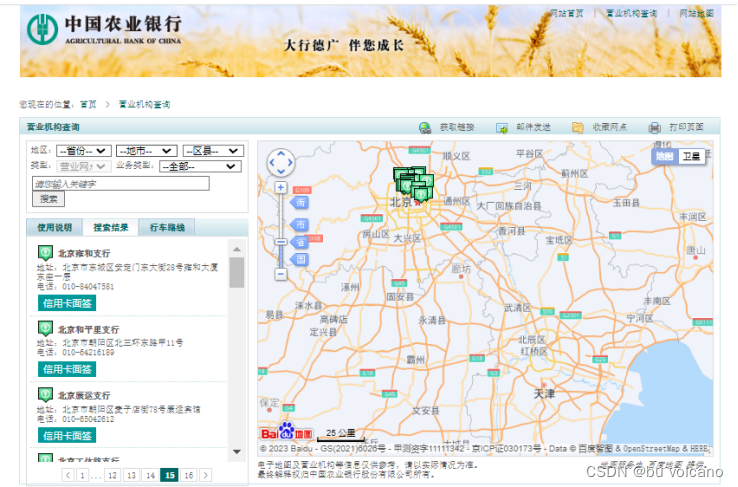Open the 使用说明 tab
This screenshot has height=487, width=738.
coord(55,228)
